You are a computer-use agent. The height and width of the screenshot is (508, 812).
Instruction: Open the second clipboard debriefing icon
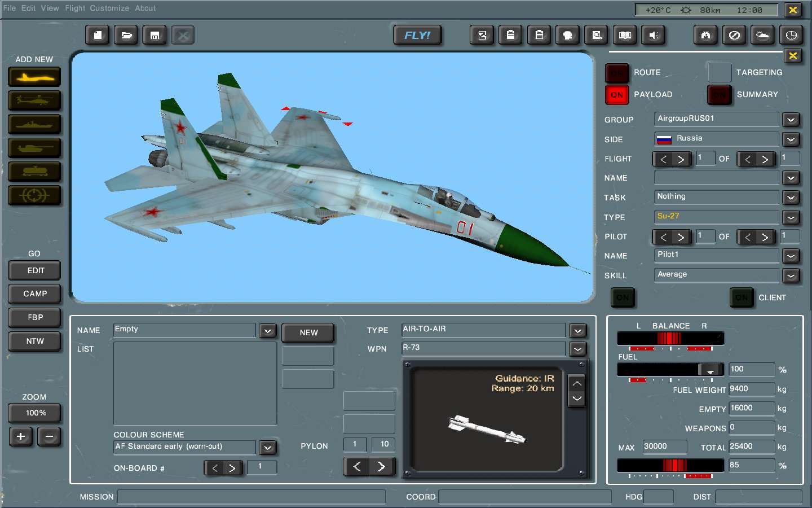pos(540,35)
